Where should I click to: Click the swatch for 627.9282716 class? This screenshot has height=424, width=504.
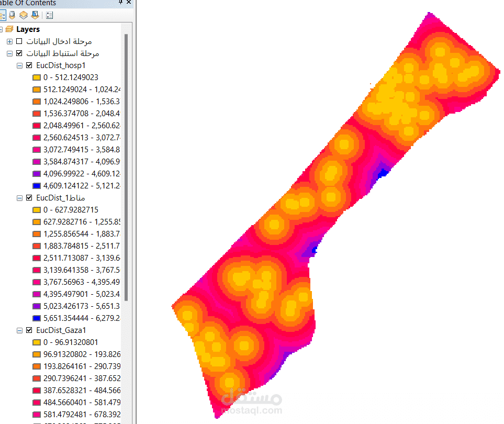tap(37, 222)
